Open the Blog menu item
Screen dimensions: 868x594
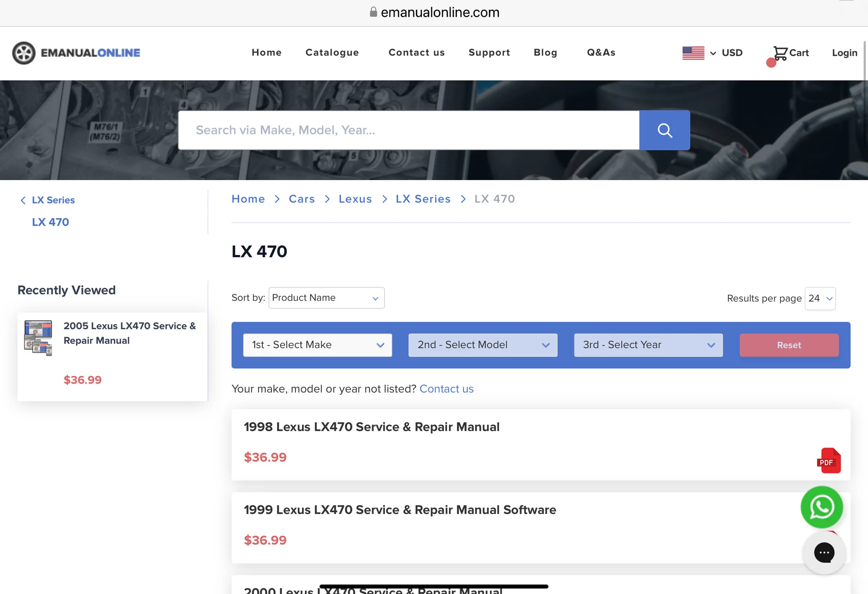tap(545, 52)
